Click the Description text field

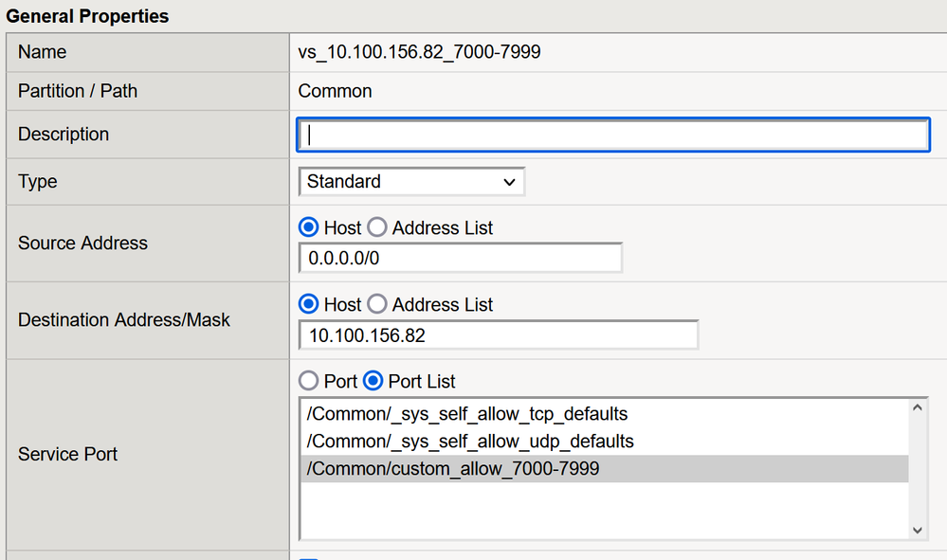pyautogui.click(x=612, y=135)
